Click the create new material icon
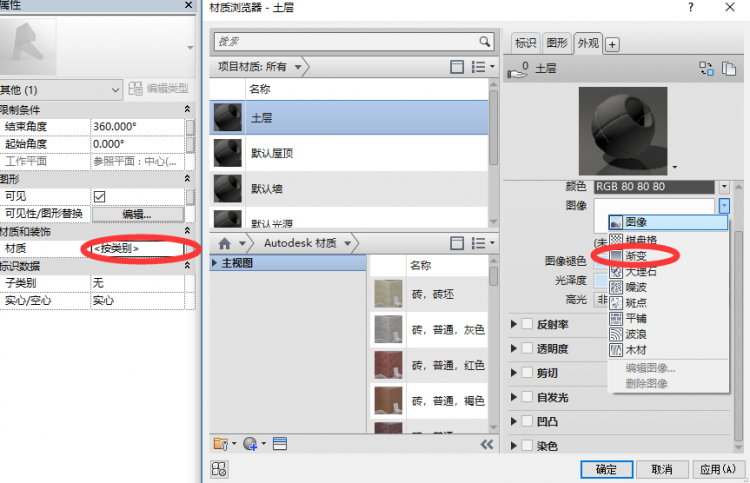The width and height of the screenshot is (750, 483). coord(249,443)
